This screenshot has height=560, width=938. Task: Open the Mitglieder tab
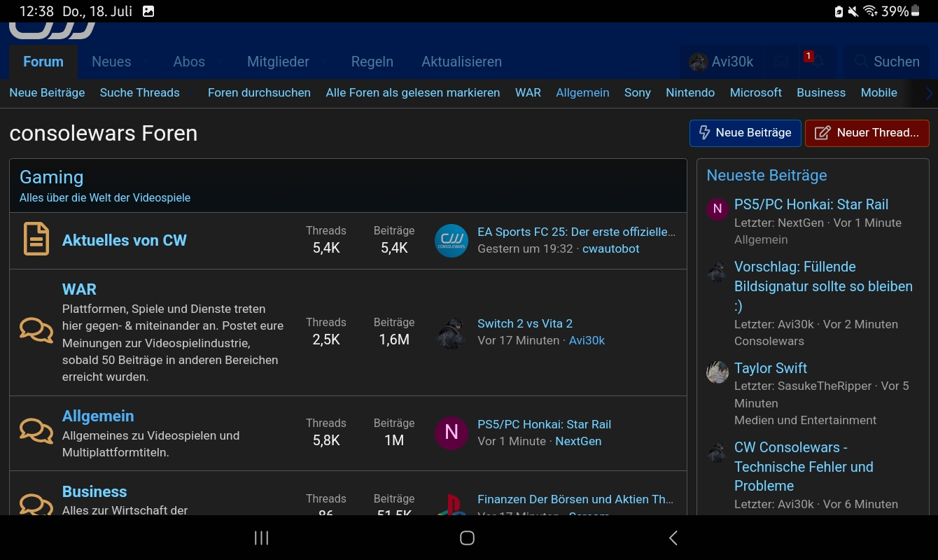(278, 62)
